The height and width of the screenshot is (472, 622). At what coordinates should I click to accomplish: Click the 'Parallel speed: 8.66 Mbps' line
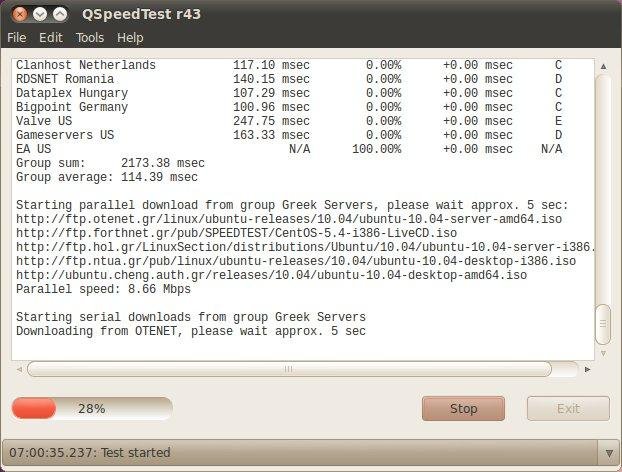pyautogui.click(x=103, y=289)
